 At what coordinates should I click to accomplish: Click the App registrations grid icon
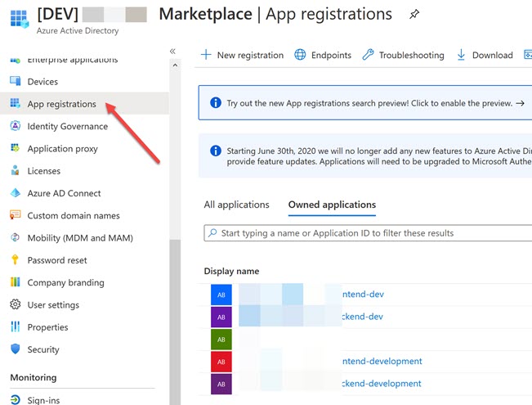click(x=16, y=103)
